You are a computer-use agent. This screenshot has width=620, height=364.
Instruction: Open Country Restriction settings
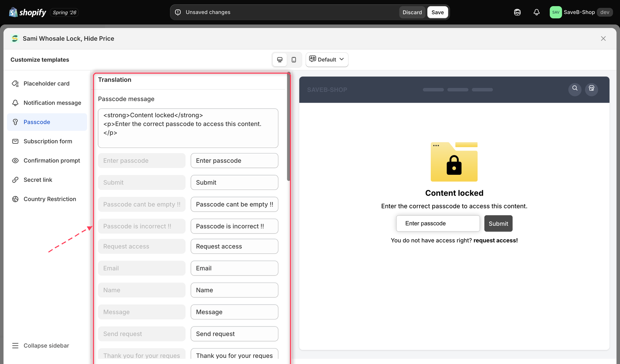(47, 199)
